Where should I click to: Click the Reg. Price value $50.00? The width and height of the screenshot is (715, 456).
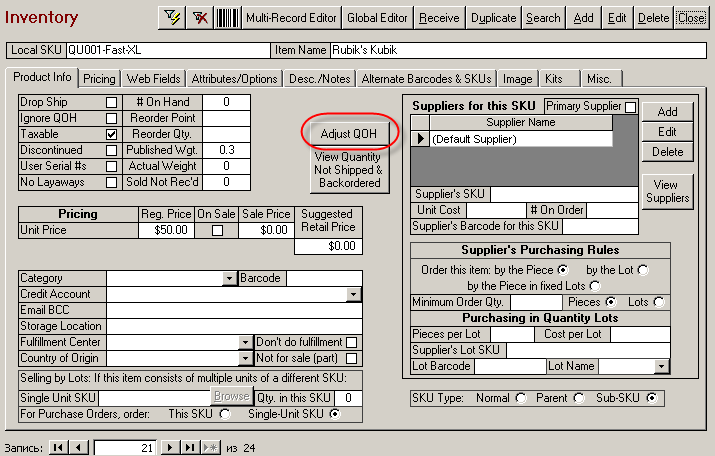166,230
